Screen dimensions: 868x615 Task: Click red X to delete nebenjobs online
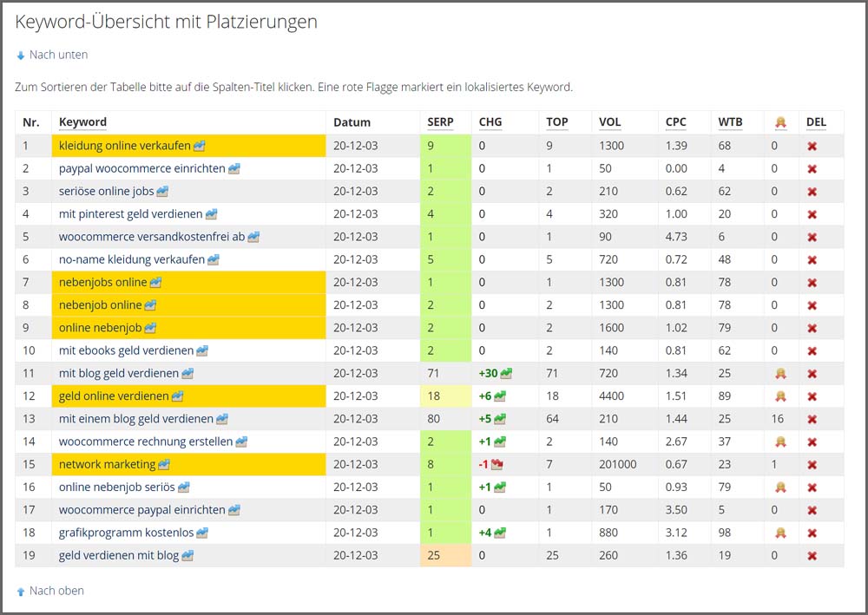click(x=812, y=283)
